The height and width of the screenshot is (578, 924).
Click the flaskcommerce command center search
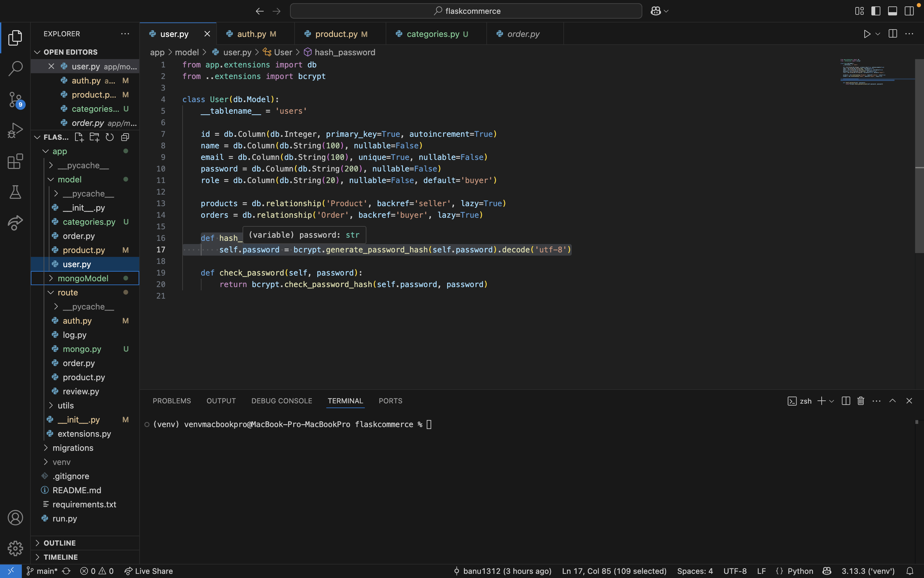(466, 11)
